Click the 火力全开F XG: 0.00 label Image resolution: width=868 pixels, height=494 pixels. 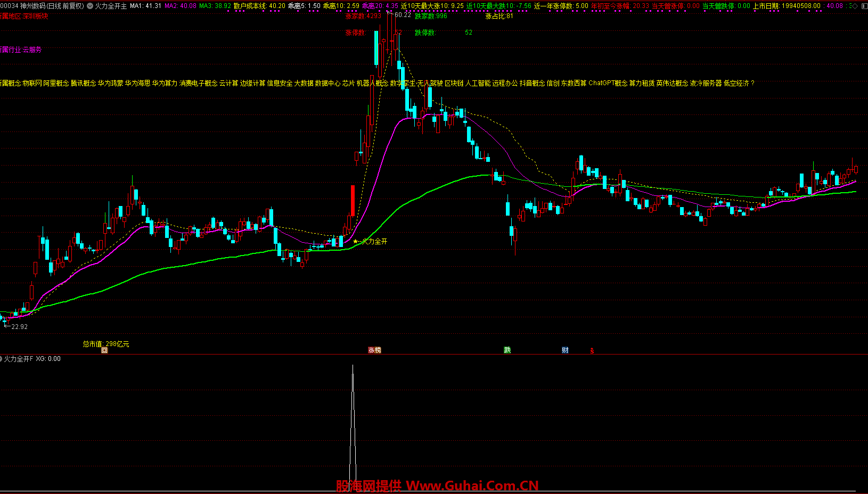click(x=32, y=359)
